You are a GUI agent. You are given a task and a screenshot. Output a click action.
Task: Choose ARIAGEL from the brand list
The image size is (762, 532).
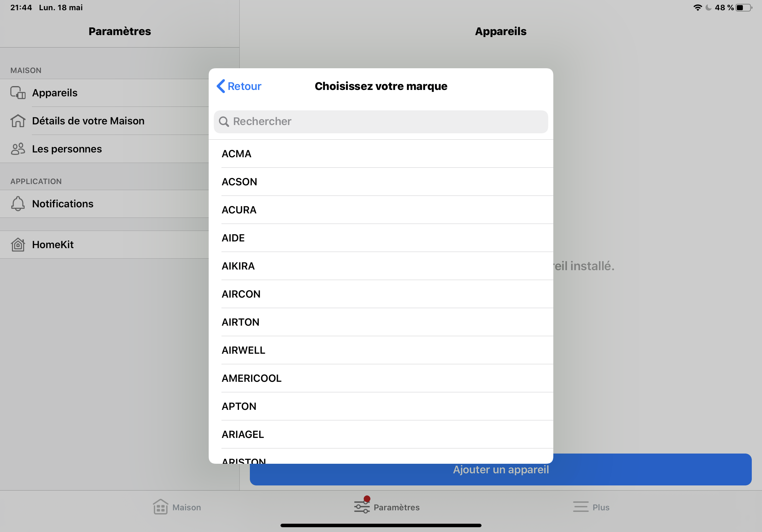tap(381, 434)
